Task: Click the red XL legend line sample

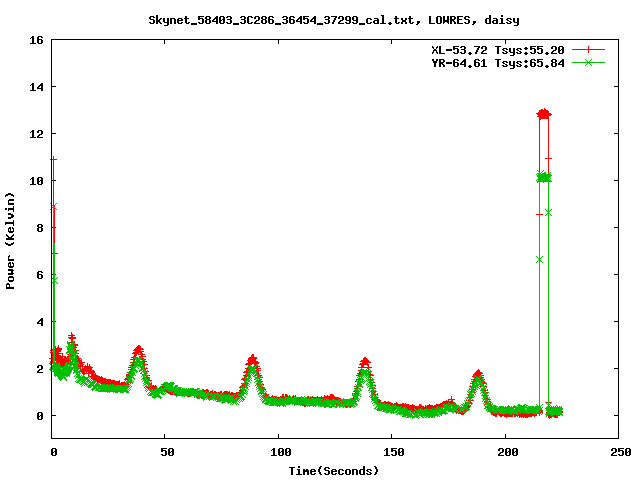Action: (x=588, y=50)
